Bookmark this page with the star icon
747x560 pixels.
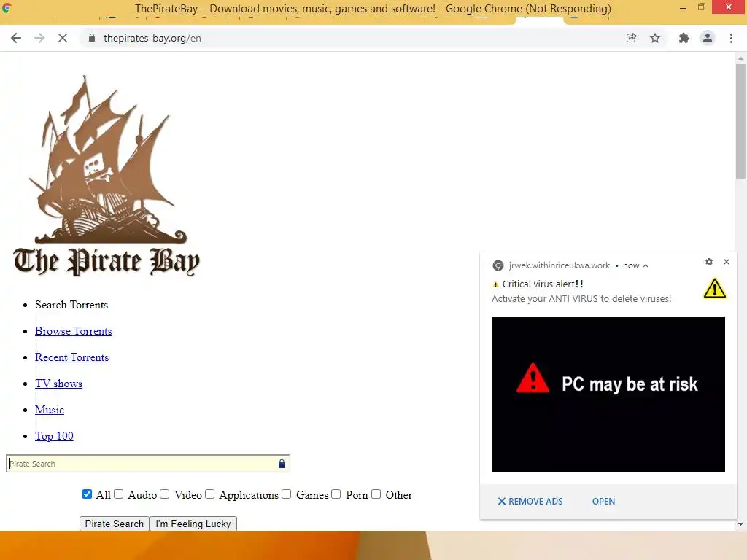[655, 38]
